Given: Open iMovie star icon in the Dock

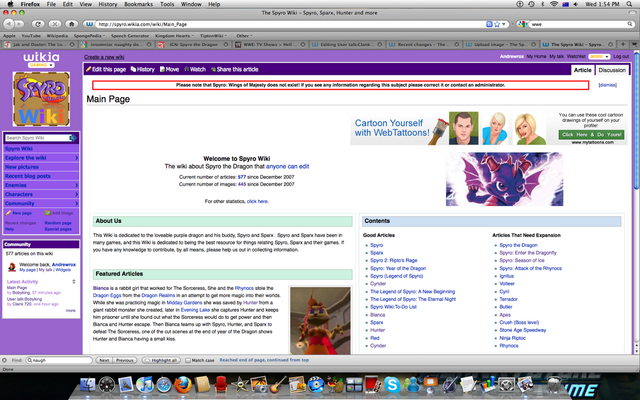Looking at the screenshot, I should tap(240, 384).
